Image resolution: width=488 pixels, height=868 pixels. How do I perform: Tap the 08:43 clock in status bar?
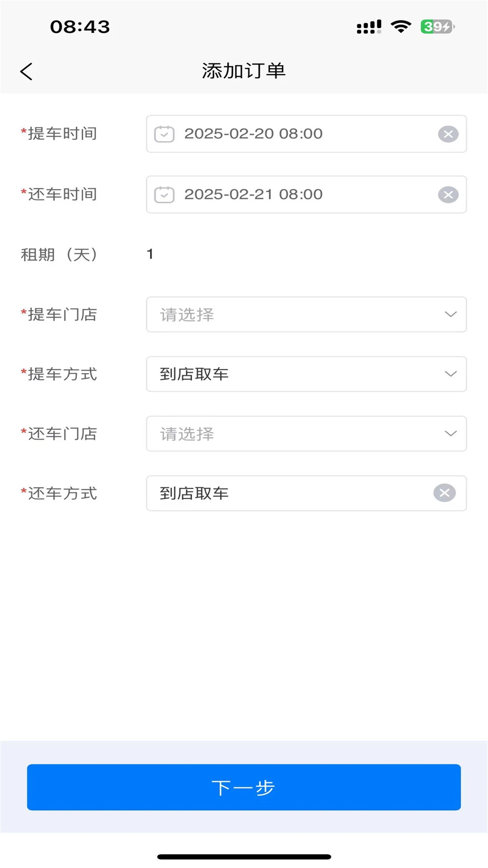point(80,27)
